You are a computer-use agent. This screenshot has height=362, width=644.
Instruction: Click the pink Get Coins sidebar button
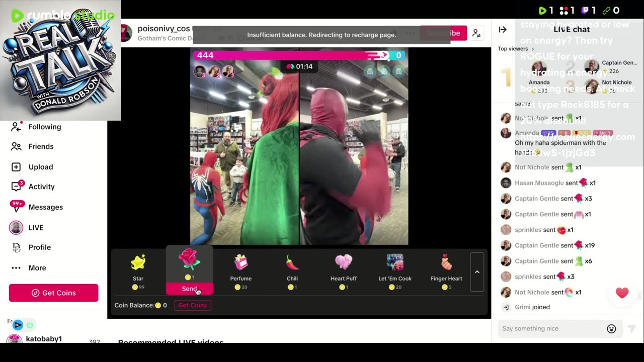tap(53, 293)
